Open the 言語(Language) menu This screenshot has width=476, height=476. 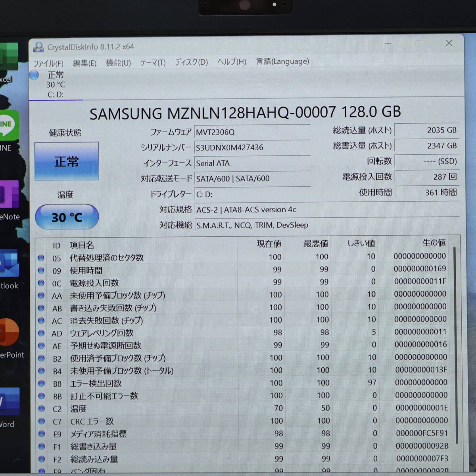tap(282, 61)
